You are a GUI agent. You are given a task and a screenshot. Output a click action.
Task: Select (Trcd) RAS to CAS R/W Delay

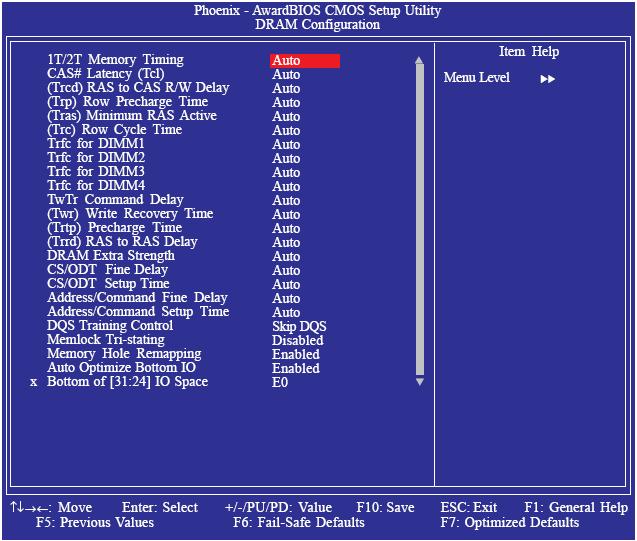(x=138, y=88)
